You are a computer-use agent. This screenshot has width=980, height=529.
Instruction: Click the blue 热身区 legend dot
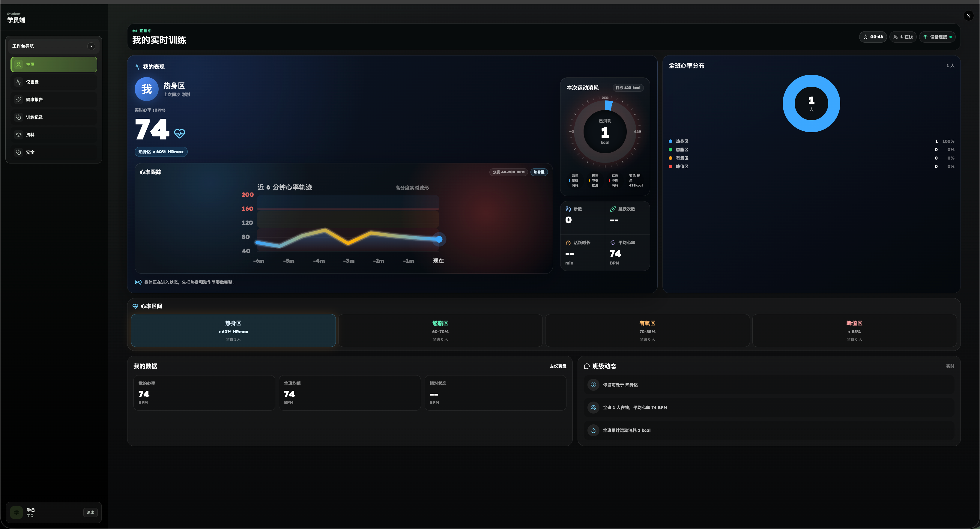670,142
